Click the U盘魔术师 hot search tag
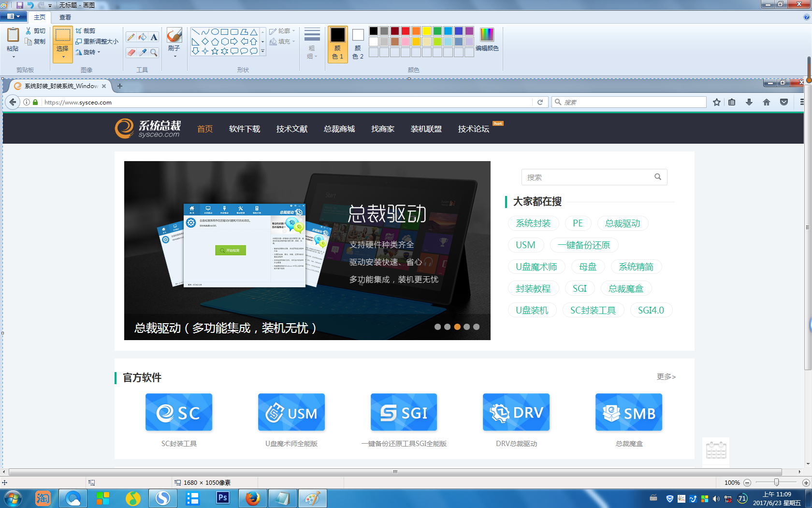The image size is (812, 508). click(536, 267)
